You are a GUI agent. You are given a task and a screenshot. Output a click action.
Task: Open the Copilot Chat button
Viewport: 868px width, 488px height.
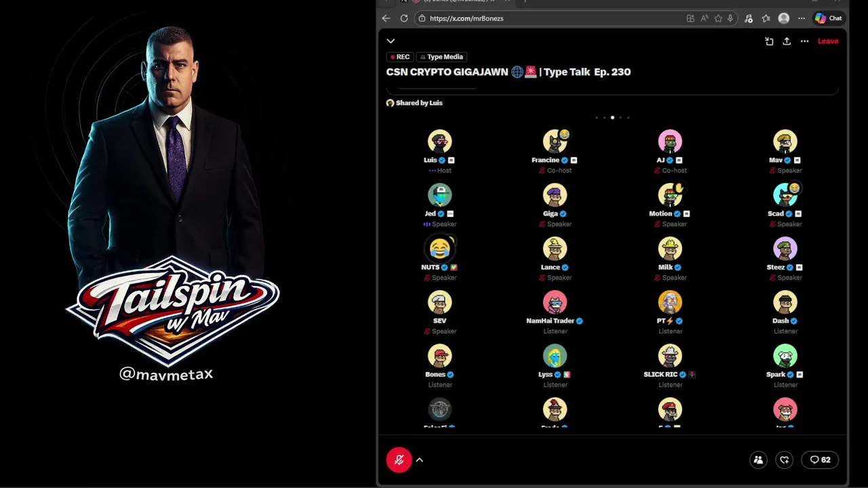[829, 18]
